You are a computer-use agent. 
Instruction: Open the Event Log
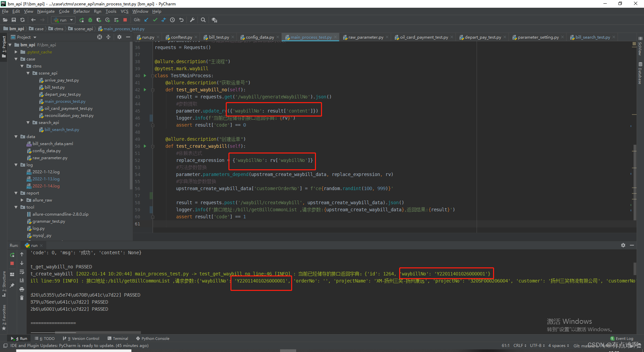(x=622, y=339)
